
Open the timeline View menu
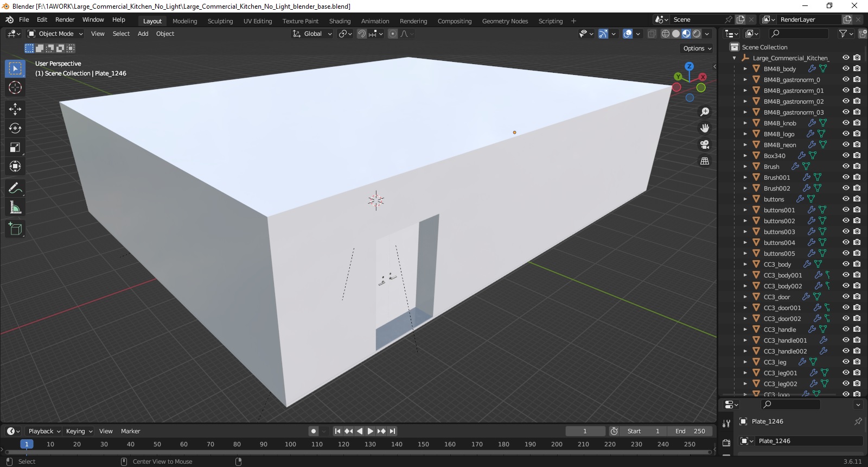tap(106, 431)
